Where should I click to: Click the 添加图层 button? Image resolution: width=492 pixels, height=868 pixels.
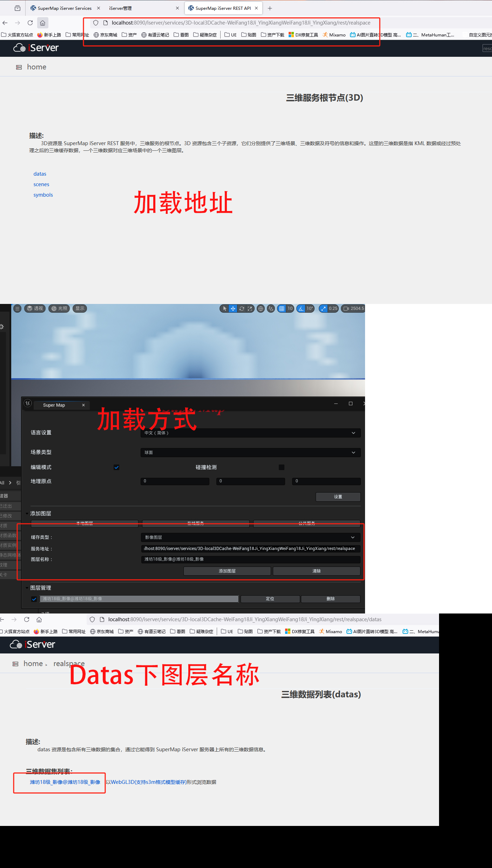point(227,571)
